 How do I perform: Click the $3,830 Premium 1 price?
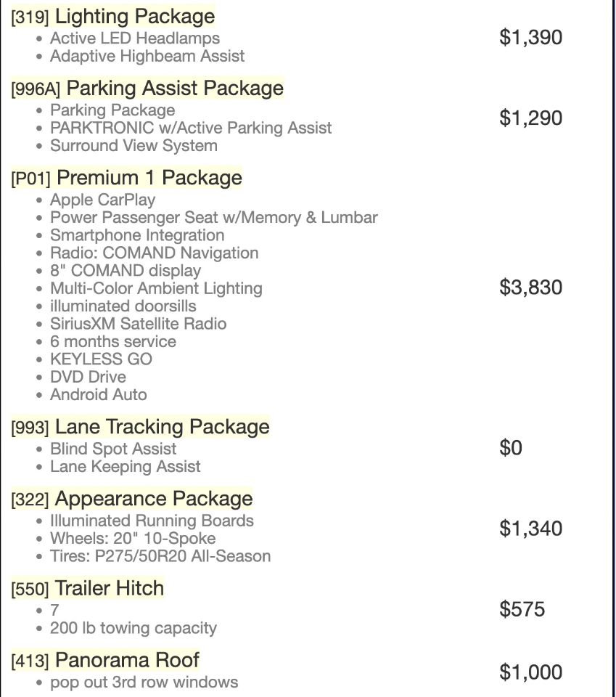pos(530,288)
